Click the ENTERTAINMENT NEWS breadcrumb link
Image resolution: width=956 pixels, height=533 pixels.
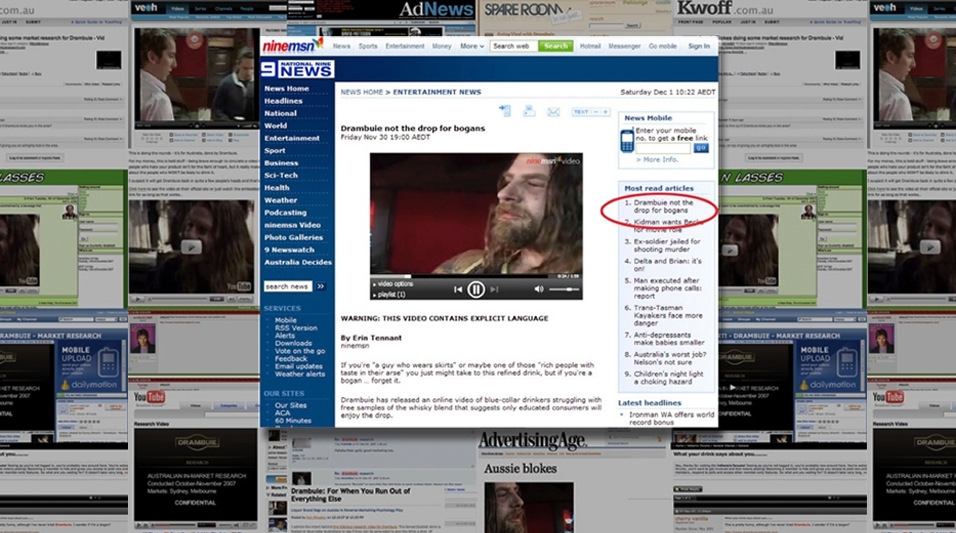click(x=437, y=92)
